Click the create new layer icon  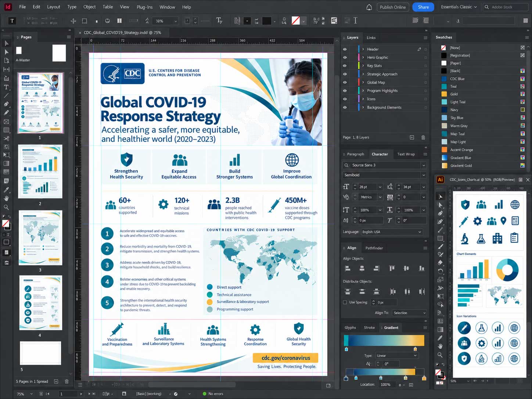tap(412, 137)
